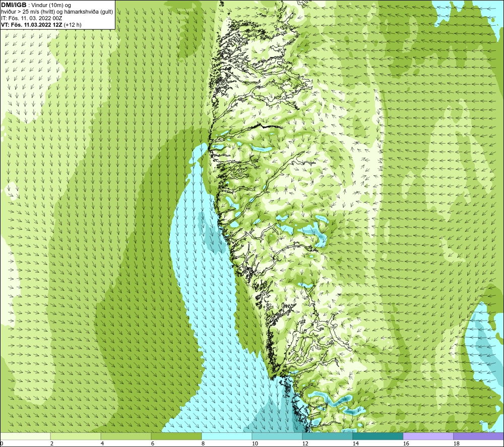The image size is (504, 447).
Task: Click the 2–4 m/s light green swatch
Action: tap(76, 436)
